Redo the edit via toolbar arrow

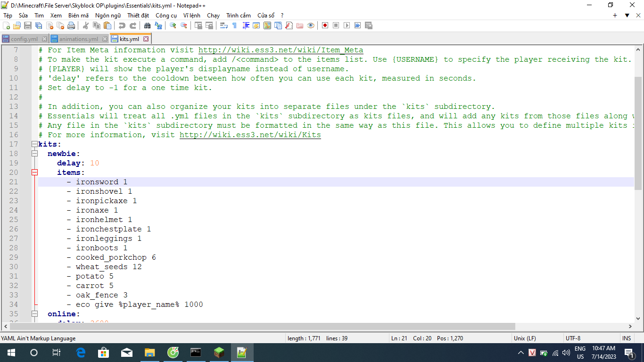click(x=133, y=25)
